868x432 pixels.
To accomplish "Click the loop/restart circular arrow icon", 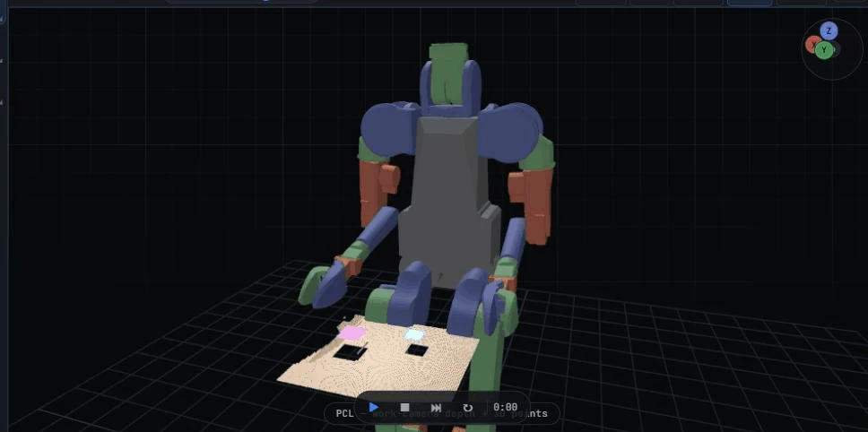I will click(468, 408).
